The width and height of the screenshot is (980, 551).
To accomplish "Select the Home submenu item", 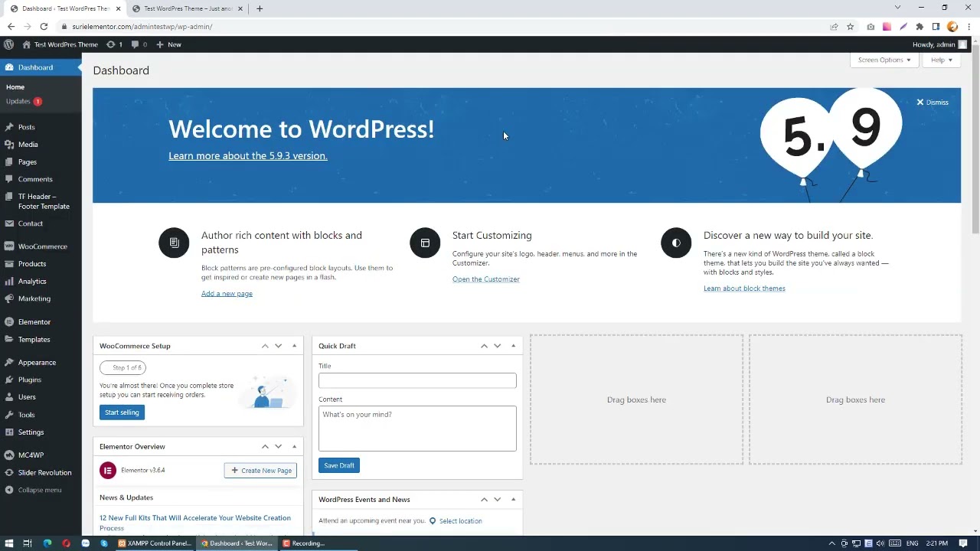I will tap(15, 87).
